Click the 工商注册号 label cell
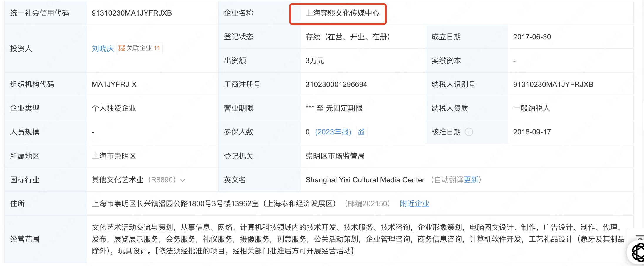This screenshot has height=266, width=644. (x=259, y=84)
